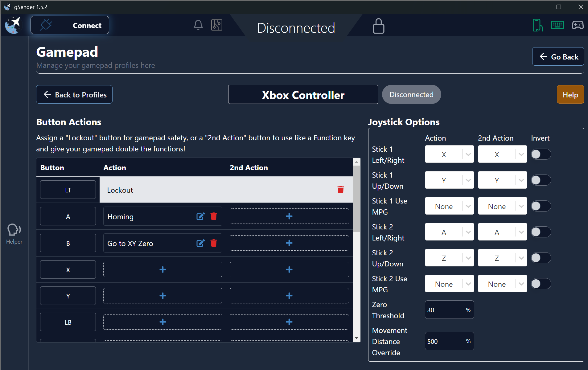Click the scrollbar up arrow

(356, 162)
